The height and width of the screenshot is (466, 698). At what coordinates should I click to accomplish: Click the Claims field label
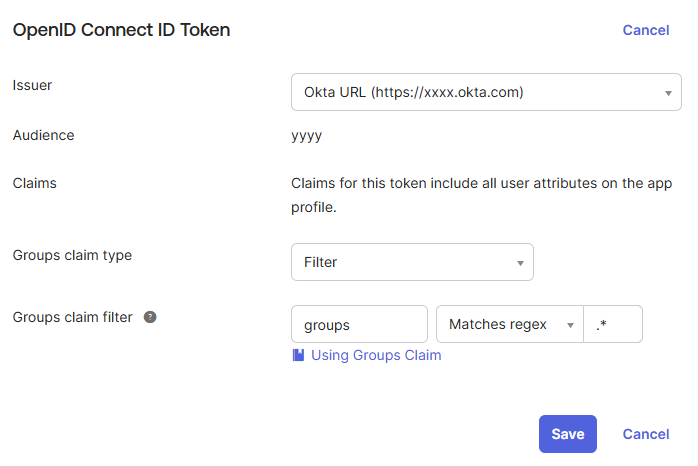[34, 183]
